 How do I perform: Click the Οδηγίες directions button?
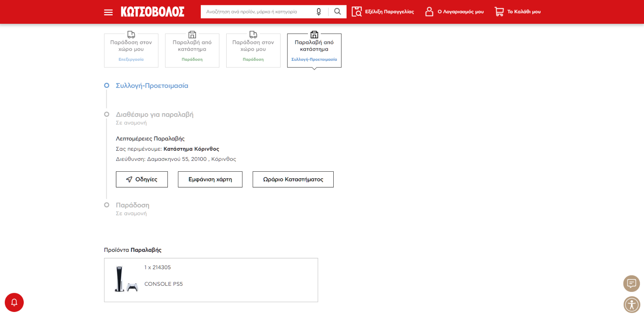[x=142, y=179]
